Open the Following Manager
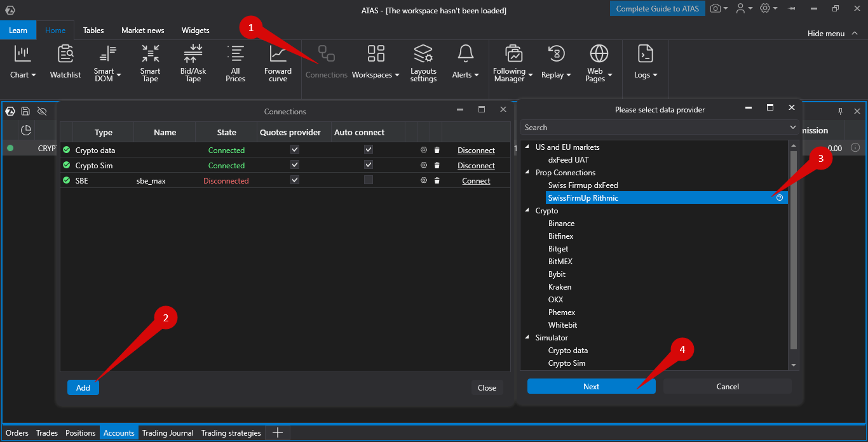 pyautogui.click(x=513, y=64)
